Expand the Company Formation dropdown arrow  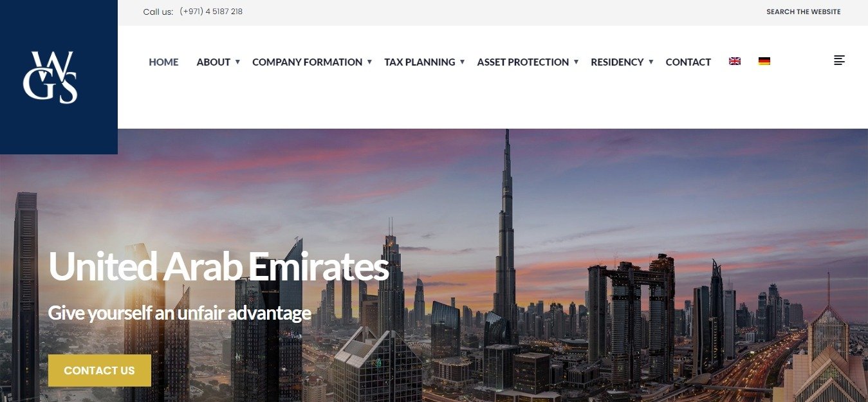pyautogui.click(x=369, y=62)
